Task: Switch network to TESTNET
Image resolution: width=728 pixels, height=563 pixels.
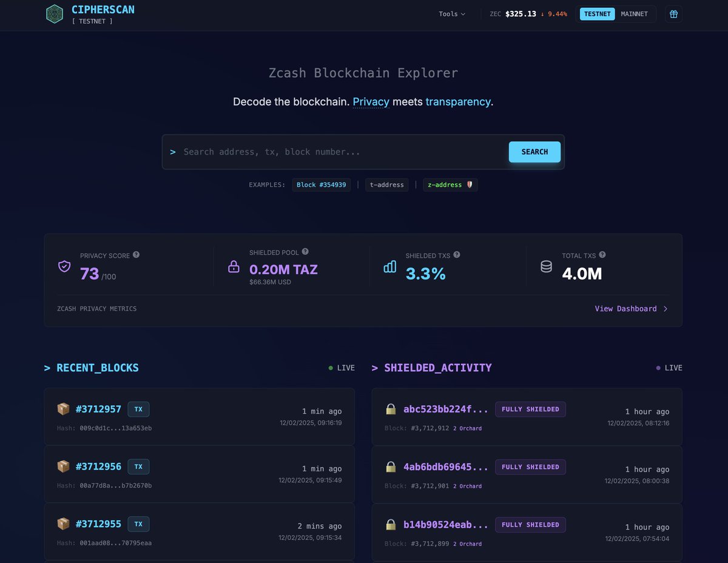Action: pyautogui.click(x=598, y=14)
